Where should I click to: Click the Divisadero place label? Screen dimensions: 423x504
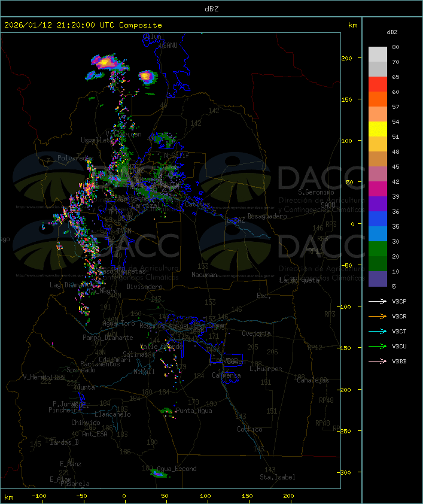(x=144, y=286)
